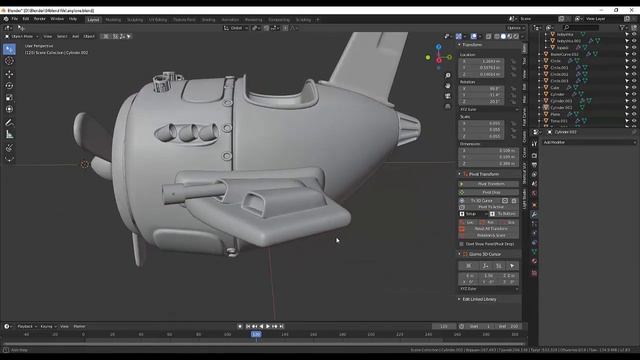The height and width of the screenshot is (360, 640).
Task: Open the File menu
Action: click(15, 19)
